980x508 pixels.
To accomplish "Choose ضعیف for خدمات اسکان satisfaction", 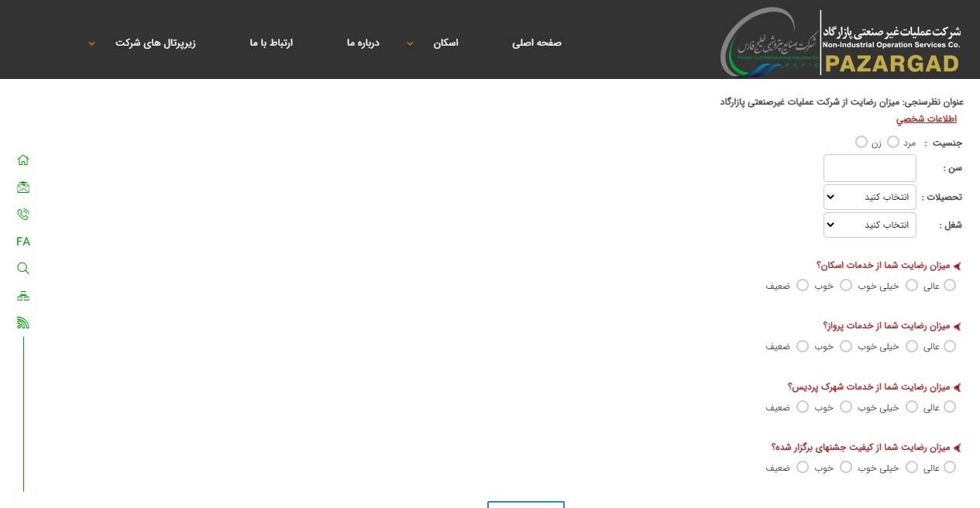I will [803, 285].
